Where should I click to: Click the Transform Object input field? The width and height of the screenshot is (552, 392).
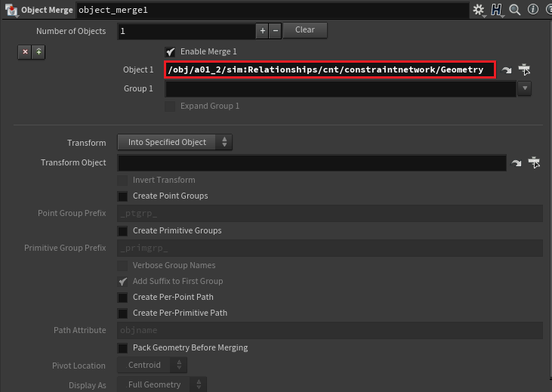(x=312, y=162)
